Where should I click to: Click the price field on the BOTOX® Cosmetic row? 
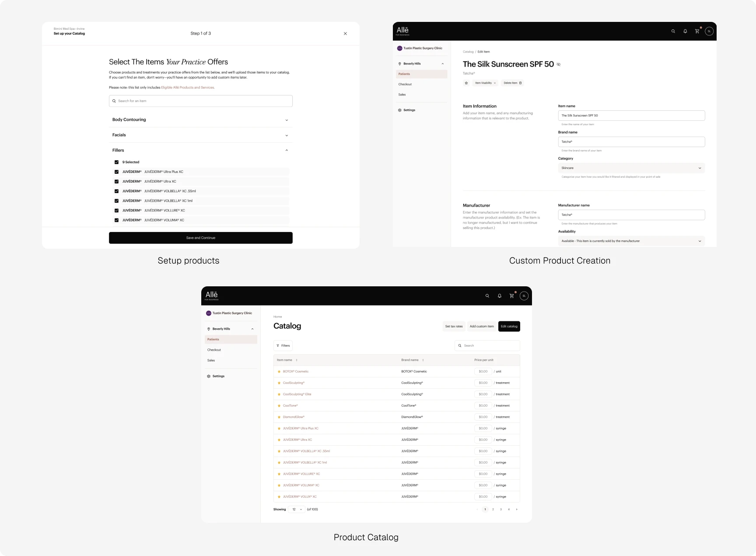coord(483,372)
